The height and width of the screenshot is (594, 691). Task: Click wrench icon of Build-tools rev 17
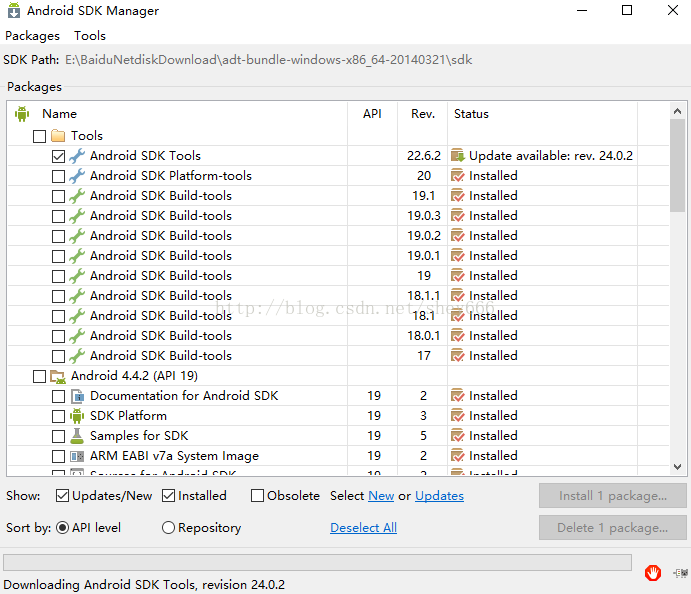[77, 356]
